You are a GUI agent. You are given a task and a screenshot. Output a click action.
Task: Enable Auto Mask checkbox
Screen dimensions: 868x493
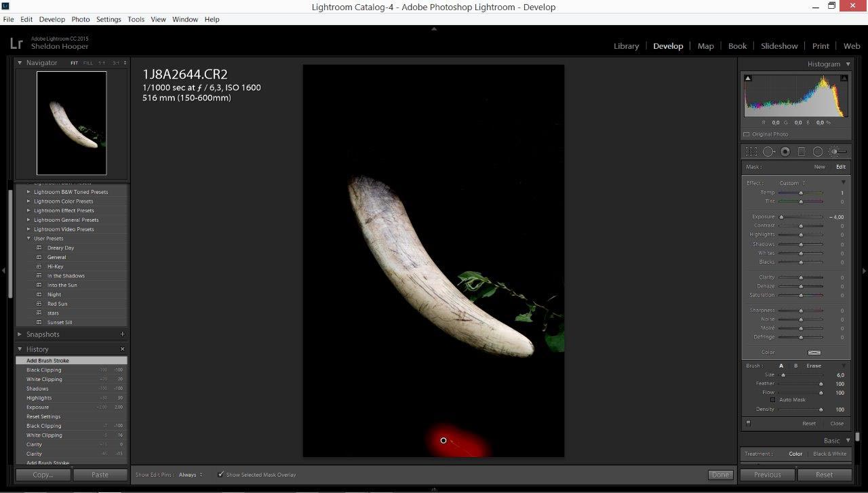772,400
